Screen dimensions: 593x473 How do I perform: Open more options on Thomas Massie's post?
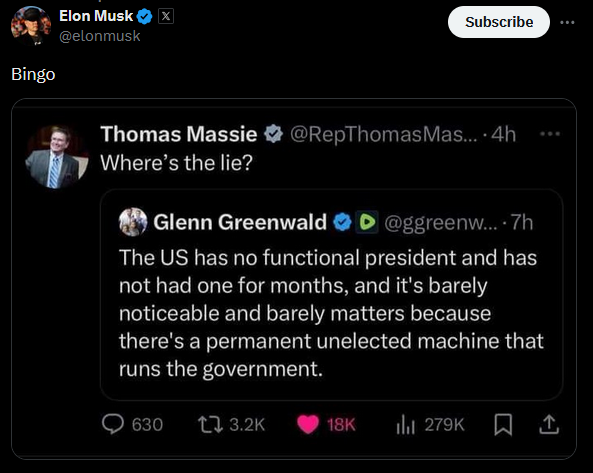point(550,133)
